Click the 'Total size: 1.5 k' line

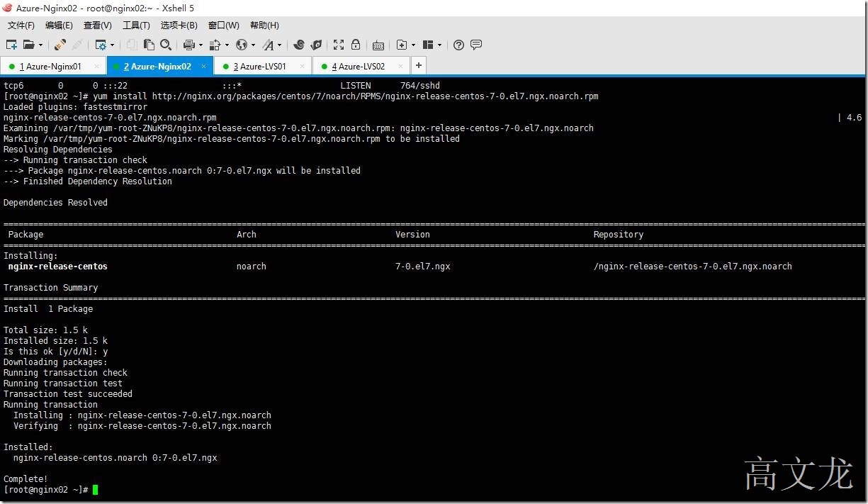coord(46,330)
